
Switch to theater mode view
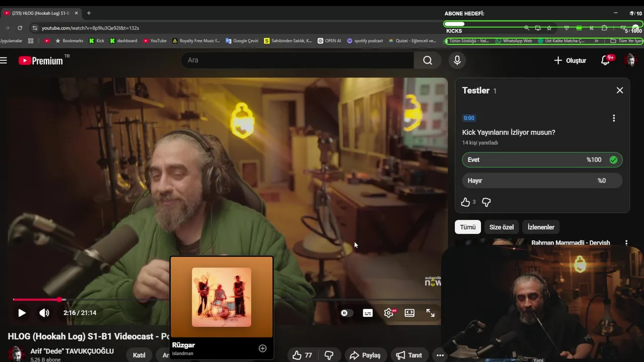[x=410, y=313]
